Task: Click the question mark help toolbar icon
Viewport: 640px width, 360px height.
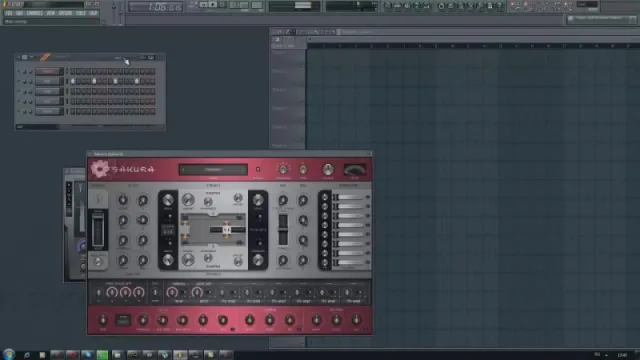Action: [499, 6]
